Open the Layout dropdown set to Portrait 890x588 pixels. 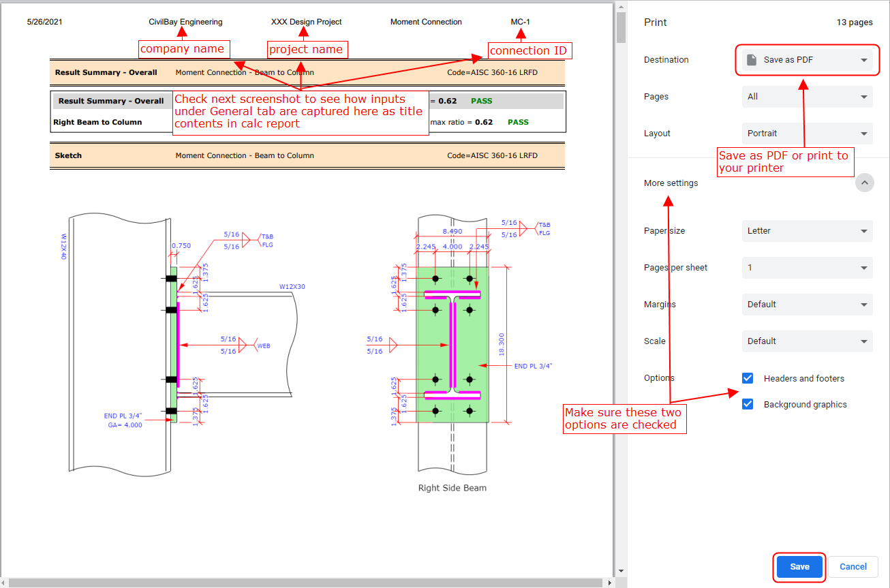pyautogui.click(x=807, y=134)
